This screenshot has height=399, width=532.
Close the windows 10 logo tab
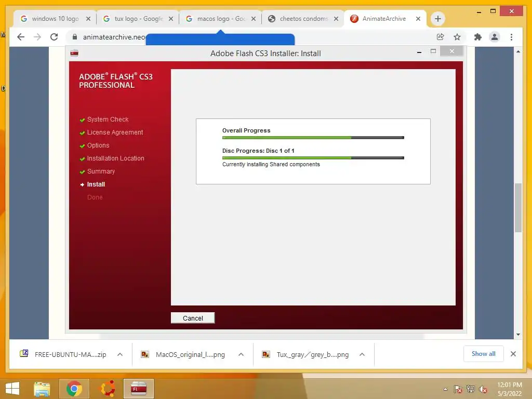(x=88, y=19)
